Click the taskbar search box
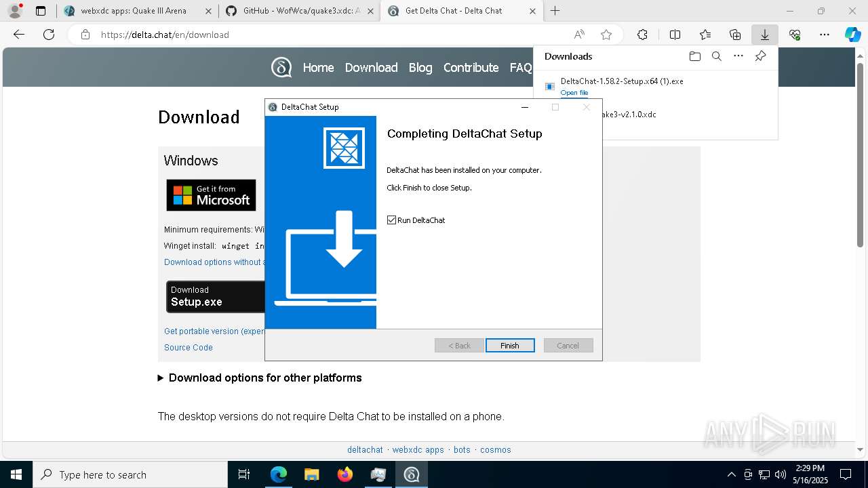 pos(130,474)
